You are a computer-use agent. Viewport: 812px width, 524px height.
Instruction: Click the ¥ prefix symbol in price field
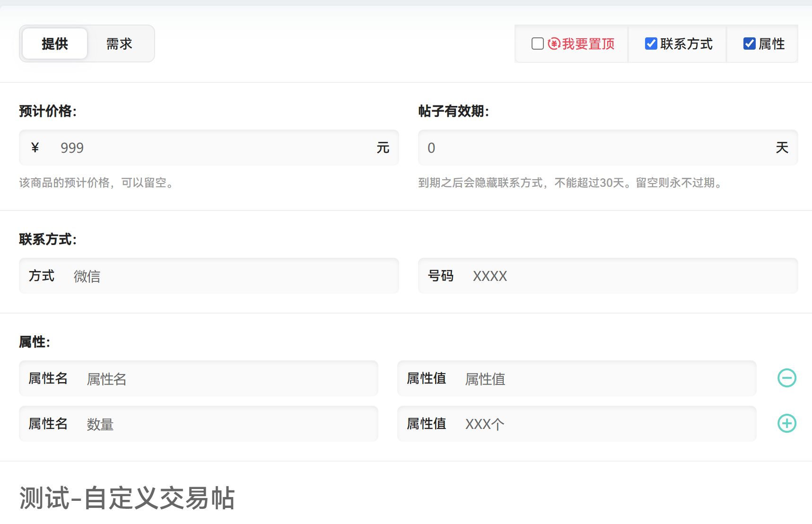(x=35, y=148)
